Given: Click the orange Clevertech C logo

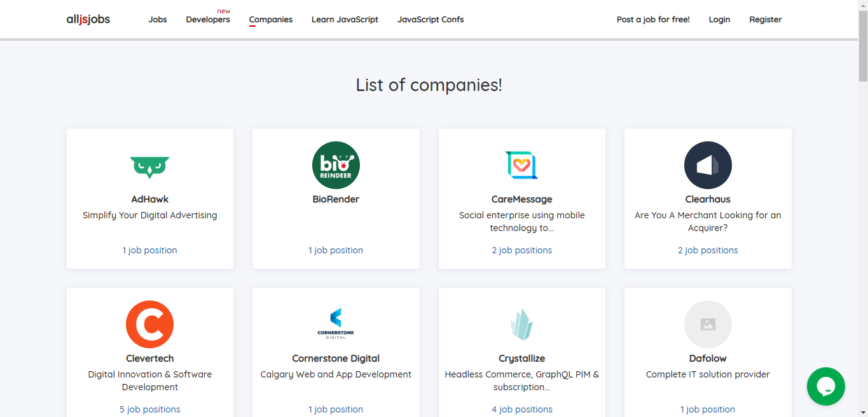Looking at the screenshot, I should point(149,324).
